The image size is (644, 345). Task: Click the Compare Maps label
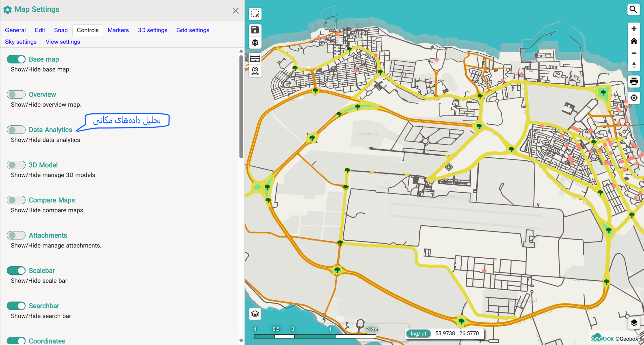click(52, 200)
